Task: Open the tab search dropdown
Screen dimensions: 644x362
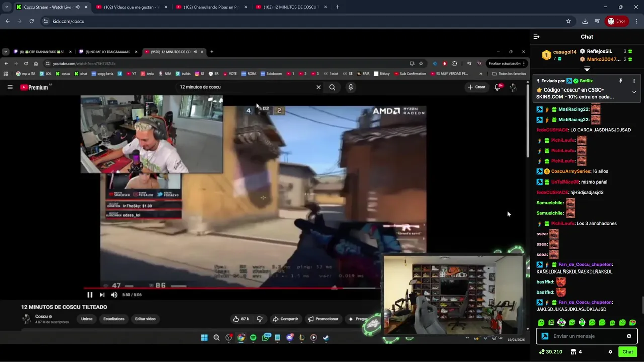Action: [x=6, y=7]
